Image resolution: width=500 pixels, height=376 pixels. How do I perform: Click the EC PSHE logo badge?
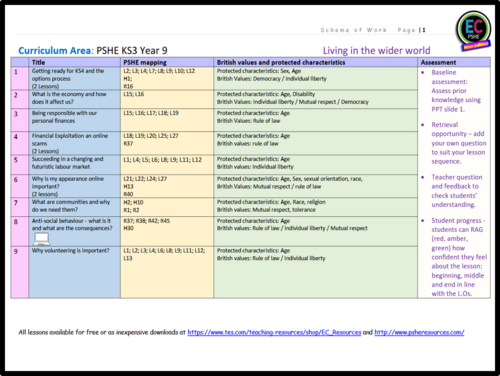[x=473, y=30]
